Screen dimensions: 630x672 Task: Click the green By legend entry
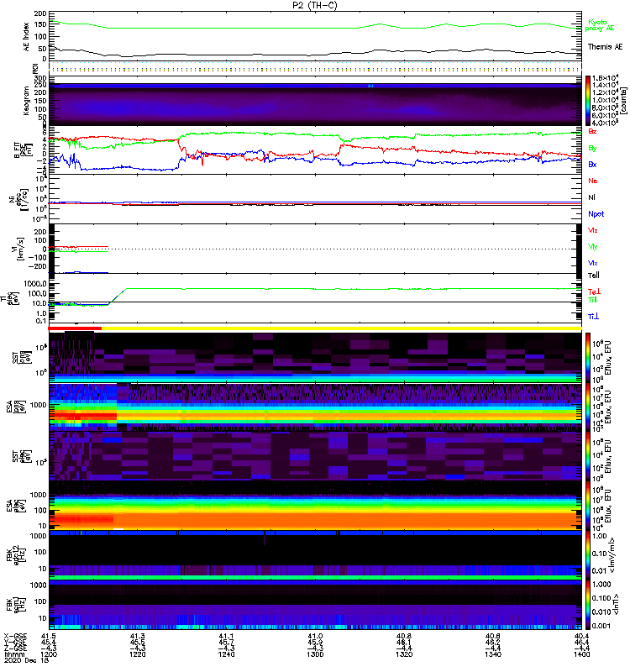click(x=592, y=148)
